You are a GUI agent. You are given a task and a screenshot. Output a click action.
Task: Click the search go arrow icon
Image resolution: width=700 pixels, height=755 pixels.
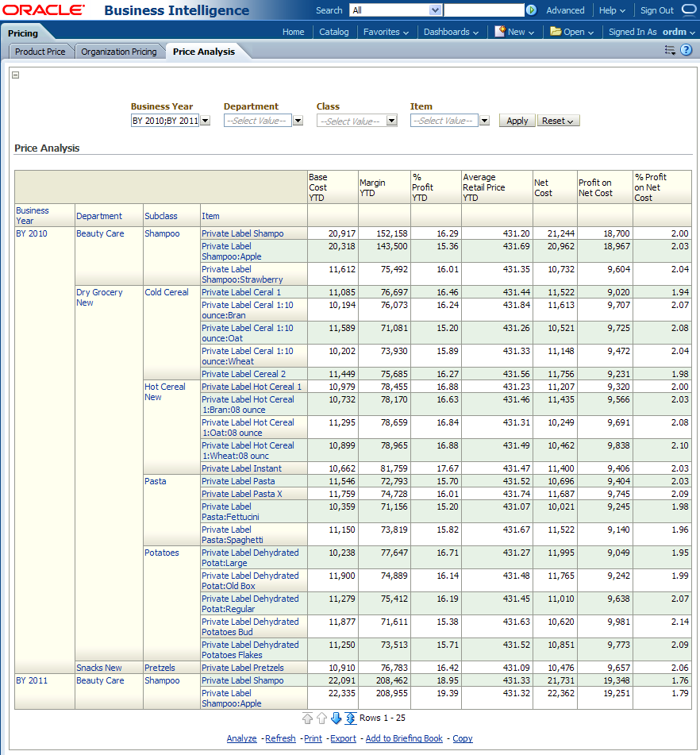[531, 10]
